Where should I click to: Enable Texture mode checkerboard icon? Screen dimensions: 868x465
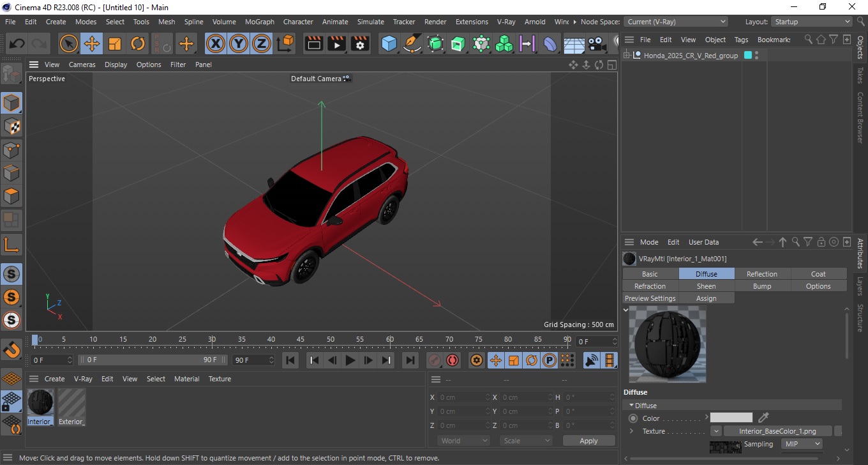point(11,126)
